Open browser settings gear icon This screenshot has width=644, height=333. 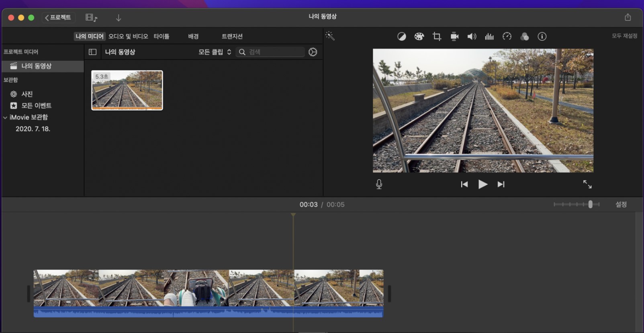[313, 52]
